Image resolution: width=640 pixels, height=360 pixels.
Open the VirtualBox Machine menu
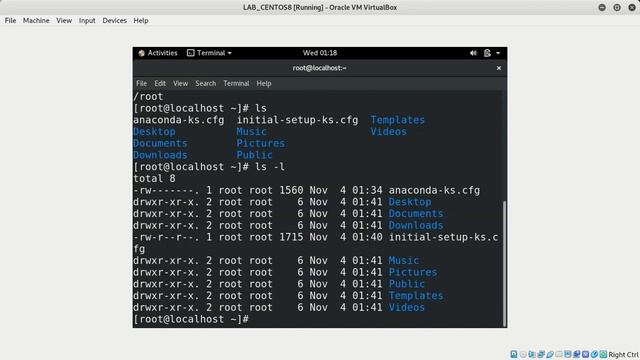pyautogui.click(x=36, y=20)
